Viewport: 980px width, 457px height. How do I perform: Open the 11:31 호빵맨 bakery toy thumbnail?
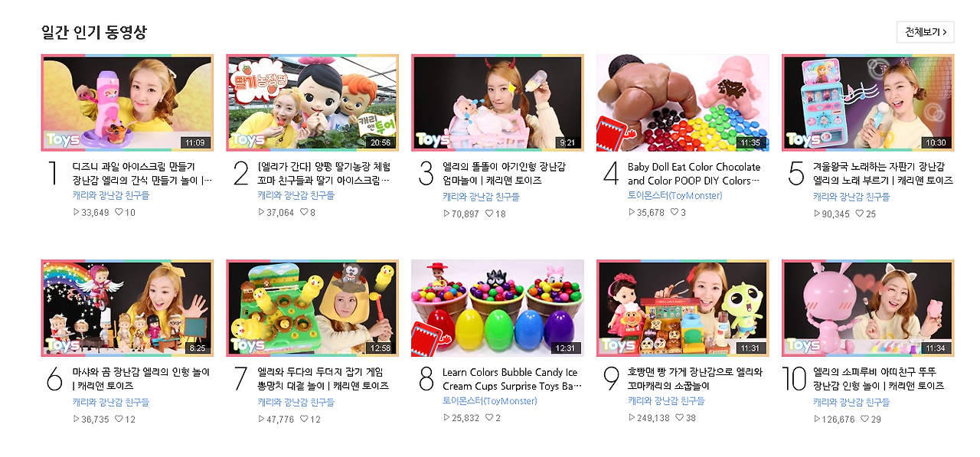[x=683, y=308]
